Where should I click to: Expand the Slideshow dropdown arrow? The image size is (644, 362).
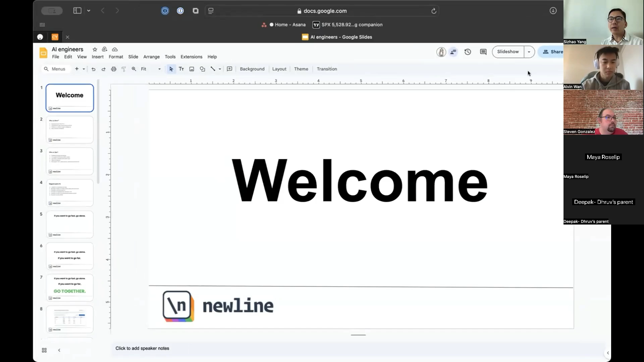[x=529, y=52]
